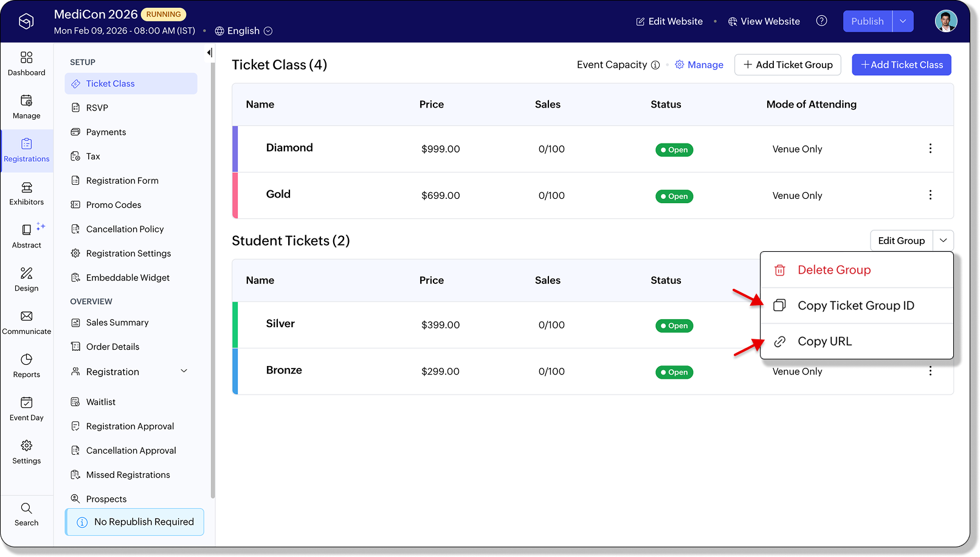Viewport: 980px width, 557px height.
Task: Collapse the Edit Group dropdown arrow
Action: point(943,241)
